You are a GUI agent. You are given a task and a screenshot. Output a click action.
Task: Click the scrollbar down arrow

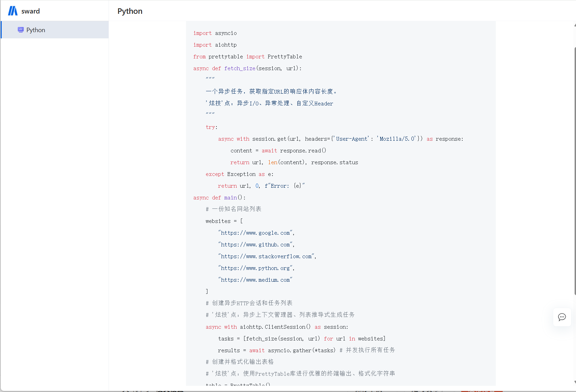pyautogui.click(x=575, y=382)
